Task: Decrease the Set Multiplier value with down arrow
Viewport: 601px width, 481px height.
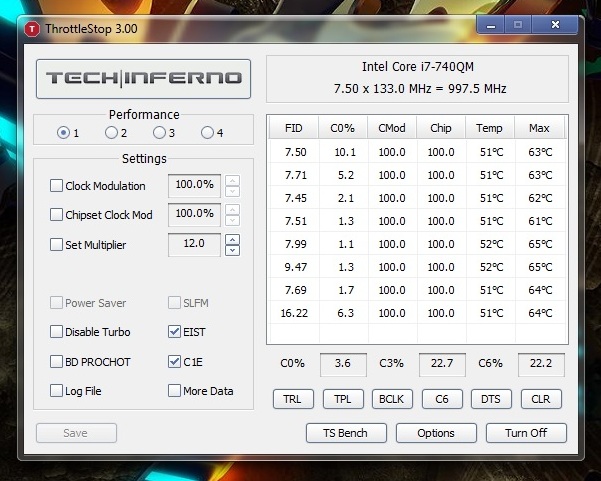Action: 233,250
